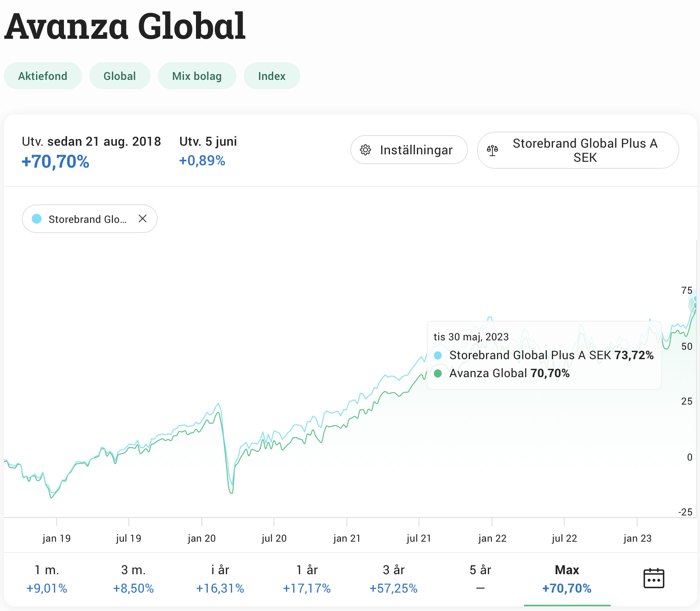Viewport: 700px width, 611px height.
Task: Select the 5 år time period
Action: click(480, 579)
